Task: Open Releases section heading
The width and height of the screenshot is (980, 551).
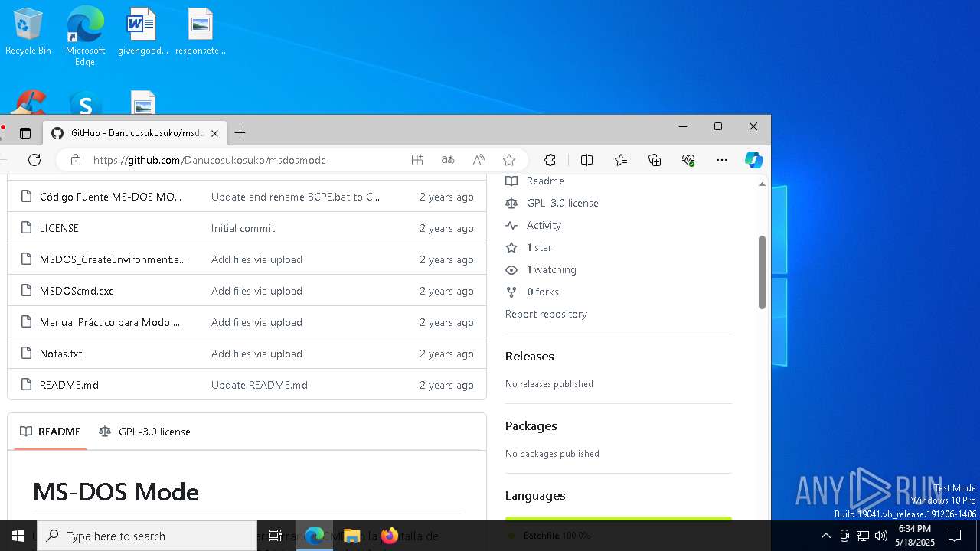Action: tap(529, 356)
